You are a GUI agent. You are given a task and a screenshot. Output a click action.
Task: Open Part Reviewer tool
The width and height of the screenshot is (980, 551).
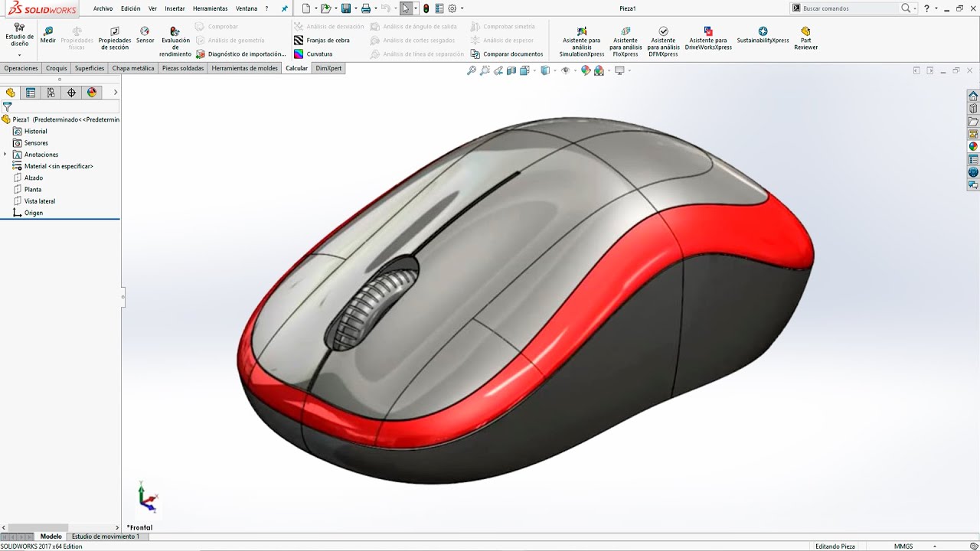pos(805,38)
